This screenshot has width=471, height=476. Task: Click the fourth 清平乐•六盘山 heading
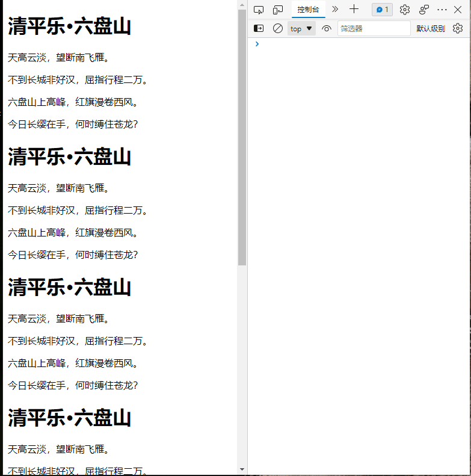pos(70,418)
